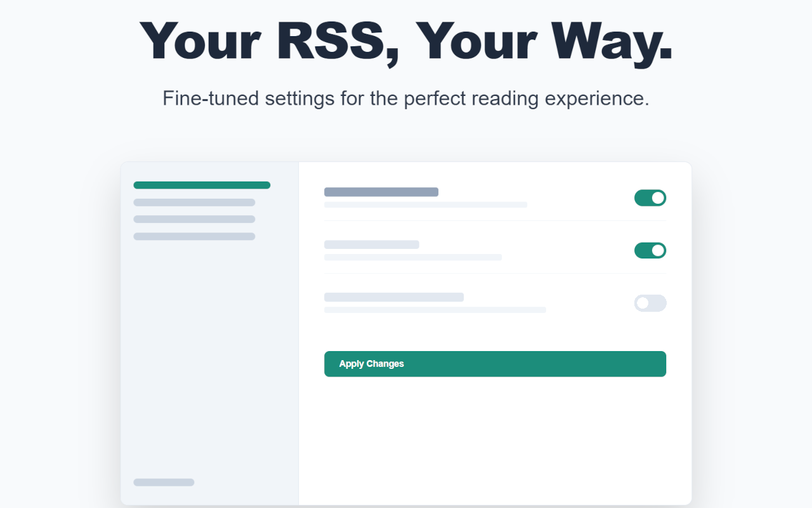Select the fourth sidebar menu placeholder
Image resolution: width=812 pixels, height=508 pixels.
click(x=194, y=236)
